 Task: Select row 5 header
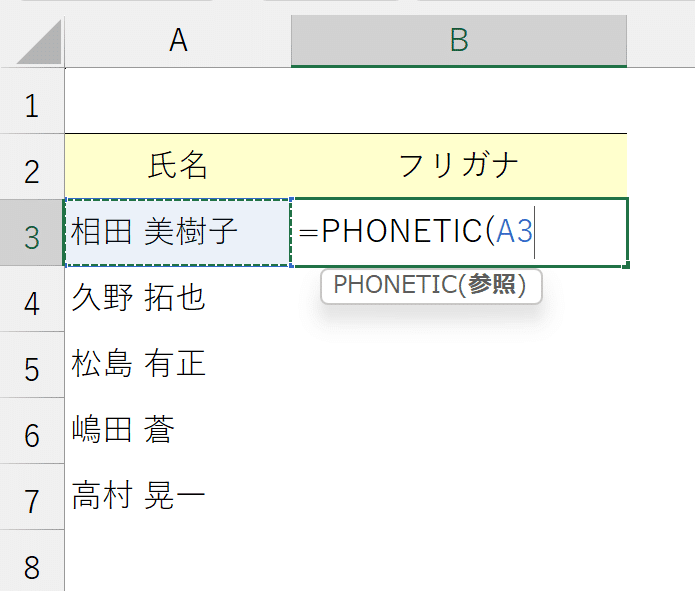point(32,364)
